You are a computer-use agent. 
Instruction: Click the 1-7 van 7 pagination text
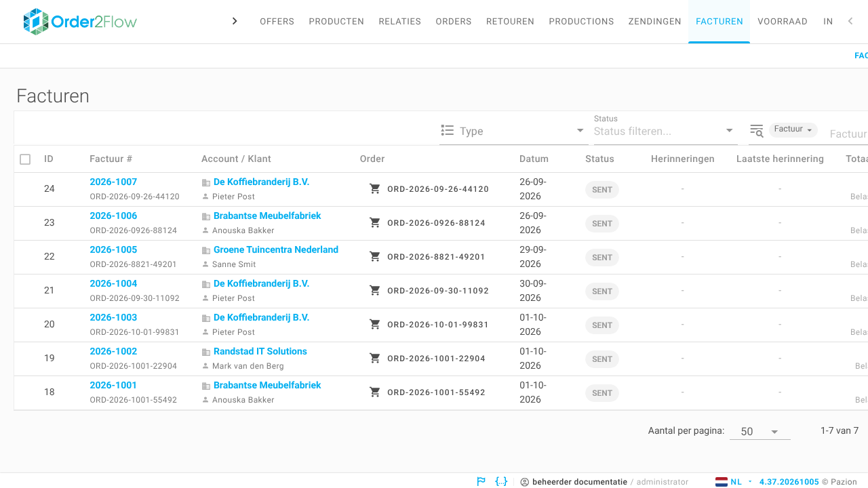pos(840,430)
